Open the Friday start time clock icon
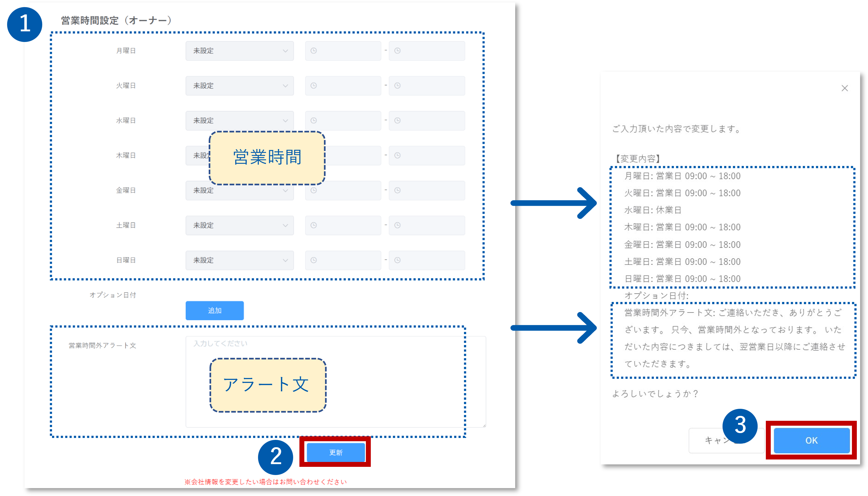 coord(314,190)
